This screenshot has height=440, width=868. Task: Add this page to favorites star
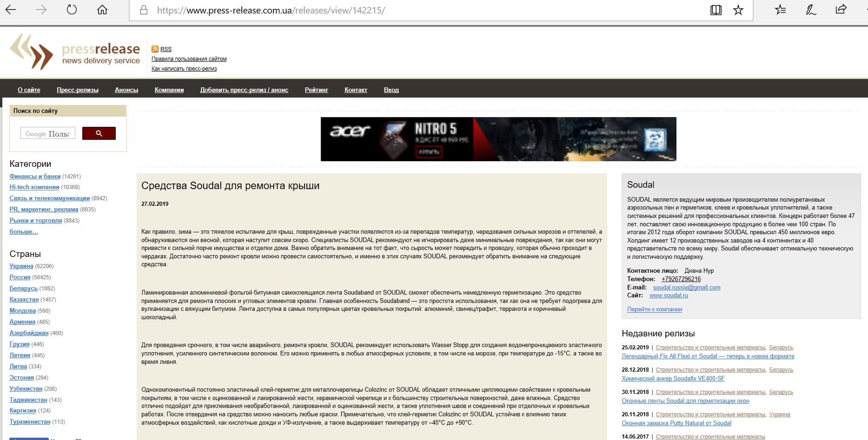click(738, 10)
